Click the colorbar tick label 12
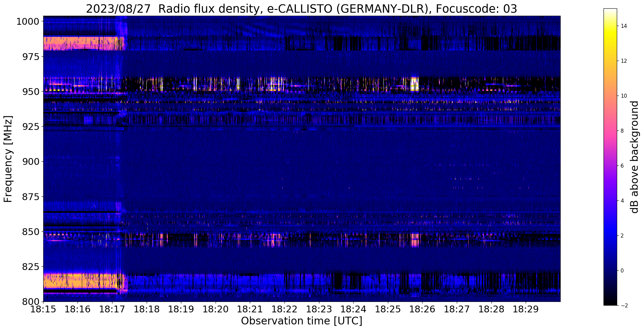Viewport: 644px width, 330px height. click(x=624, y=61)
